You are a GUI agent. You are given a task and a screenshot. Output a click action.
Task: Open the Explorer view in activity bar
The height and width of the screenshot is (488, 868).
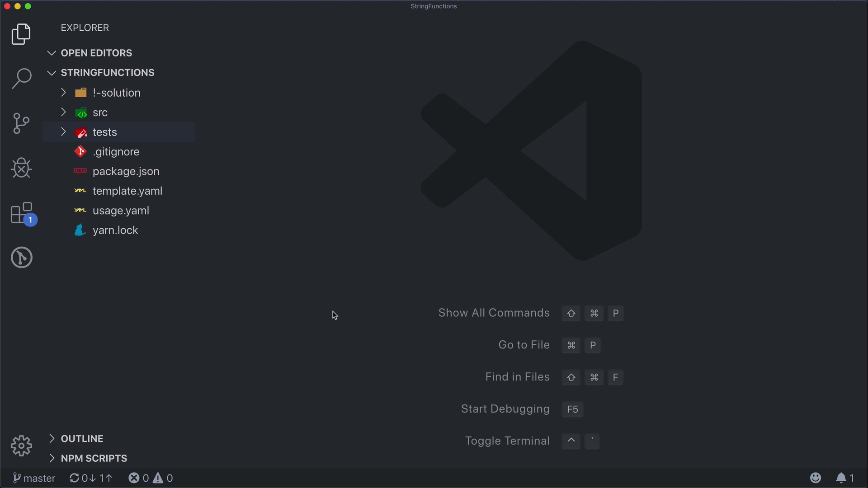pyautogui.click(x=21, y=34)
